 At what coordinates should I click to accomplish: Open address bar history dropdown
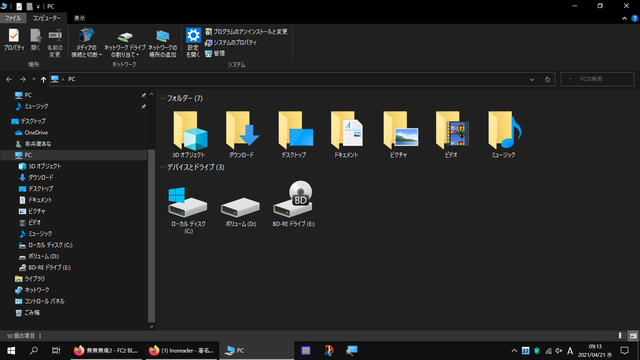[532, 79]
